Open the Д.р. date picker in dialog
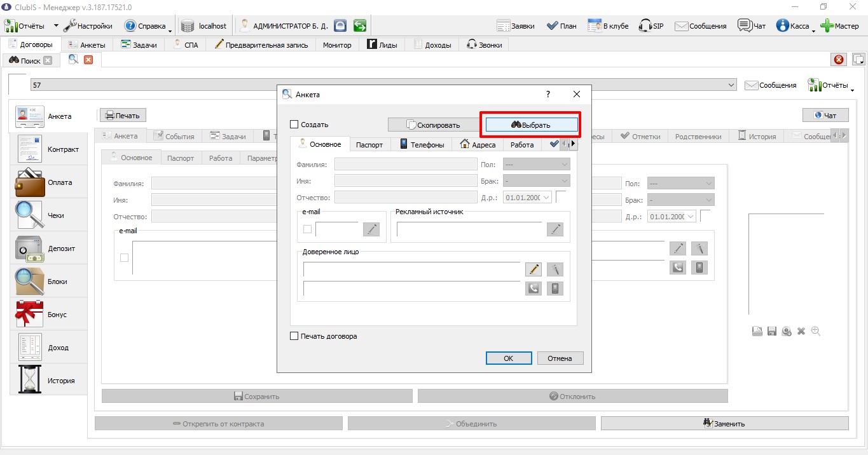 click(x=528, y=197)
